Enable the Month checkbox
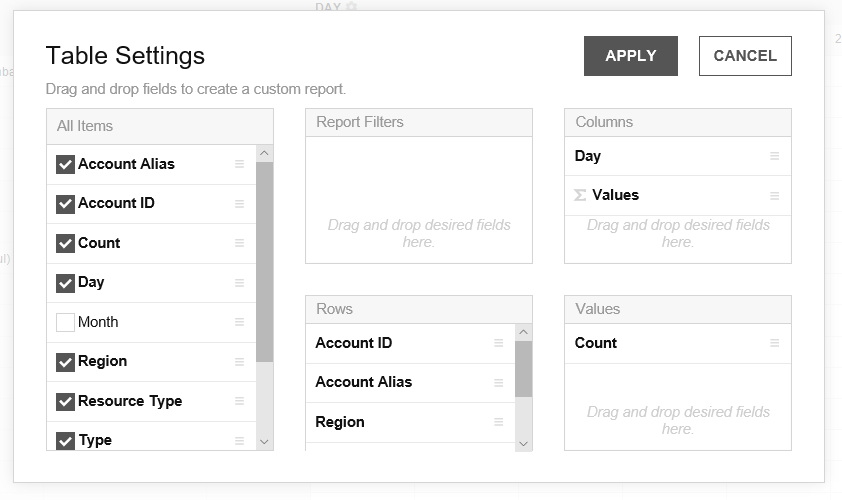 pos(66,322)
